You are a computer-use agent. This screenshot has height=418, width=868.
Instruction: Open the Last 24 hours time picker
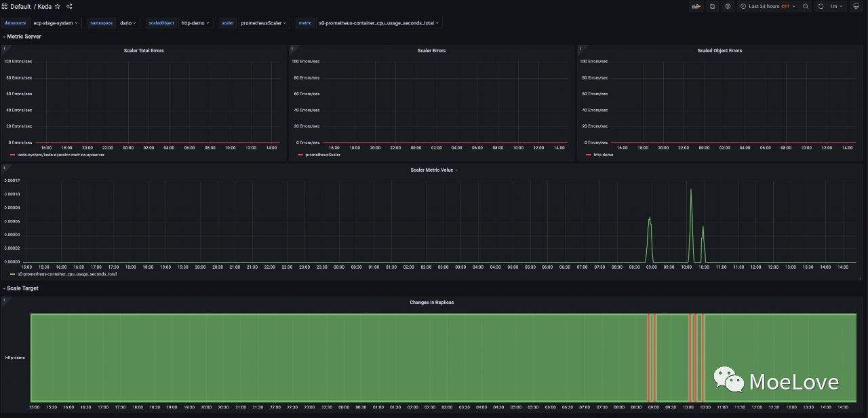pos(768,6)
